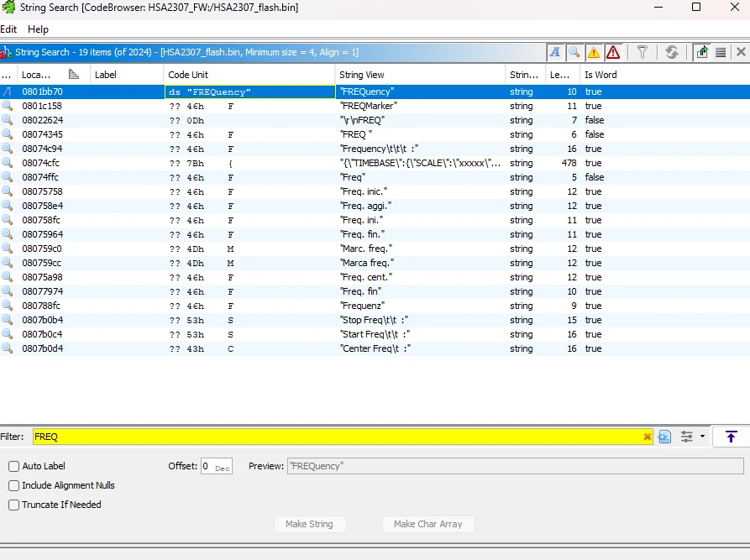
Task: Toggle the navigation arrow toolbar icon
Action: pyautogui.click(x=701, y=52)
